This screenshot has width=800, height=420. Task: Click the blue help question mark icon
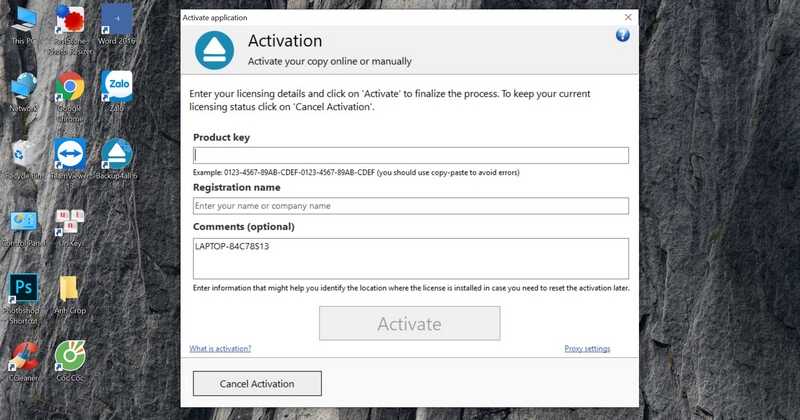[x=622, y=35]
